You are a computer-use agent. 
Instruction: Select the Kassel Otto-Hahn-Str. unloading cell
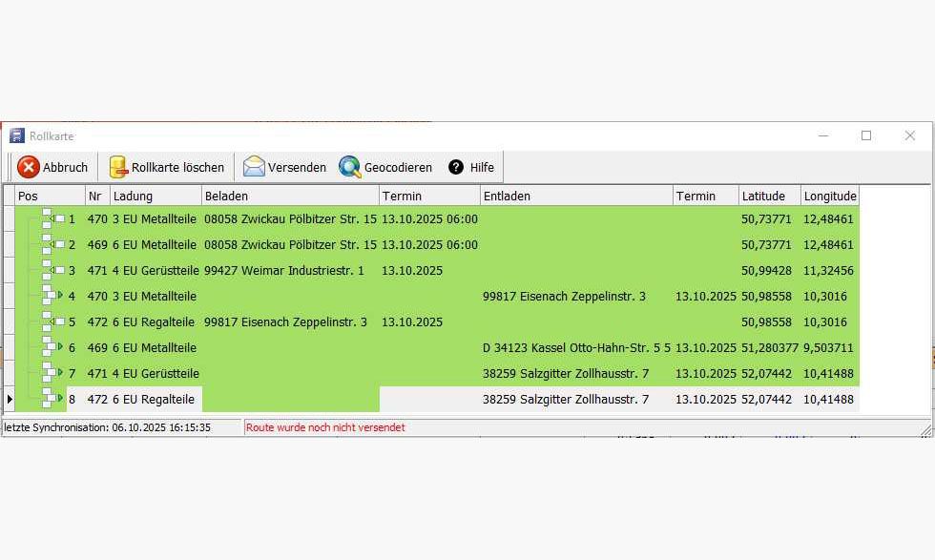tap(576, 348)
